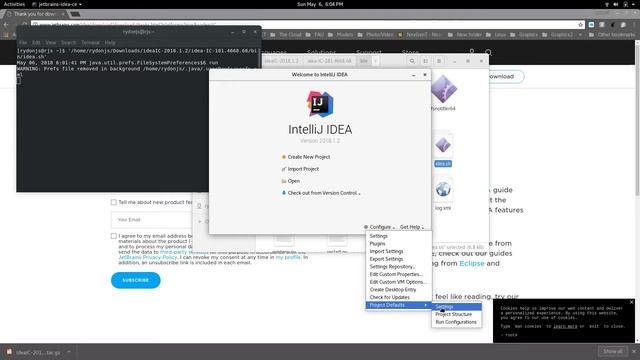Select fsnotifier64 file icon
The height and width of the screenshot is (360, 640).
coord(443,89)
